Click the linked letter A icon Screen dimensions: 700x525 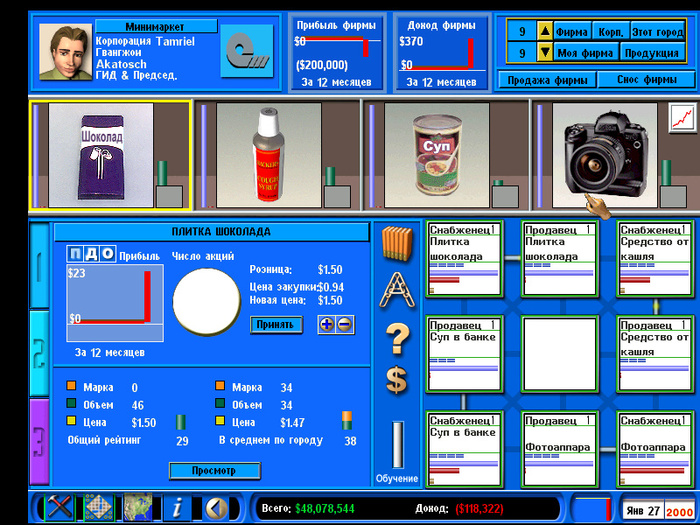tap(397, 290)
